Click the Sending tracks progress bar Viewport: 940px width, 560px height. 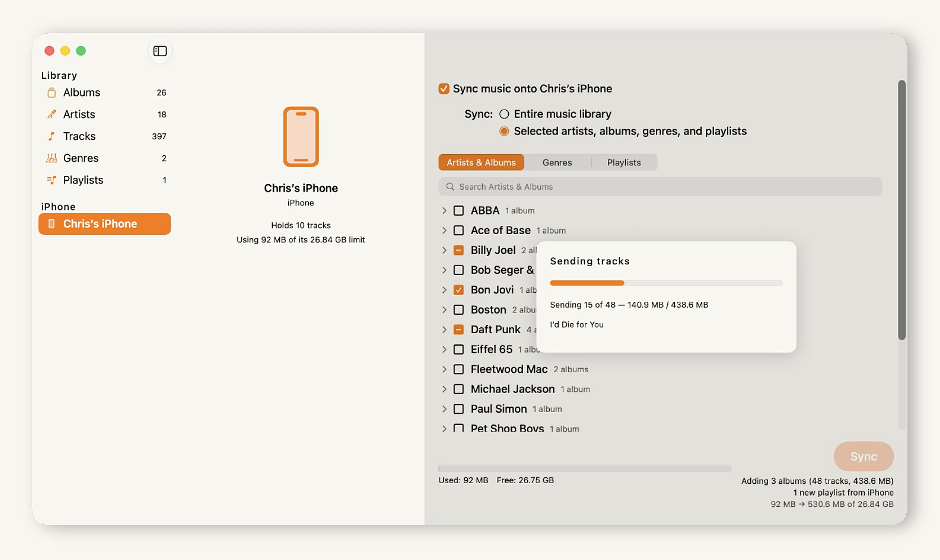click(x=666, y=283)
